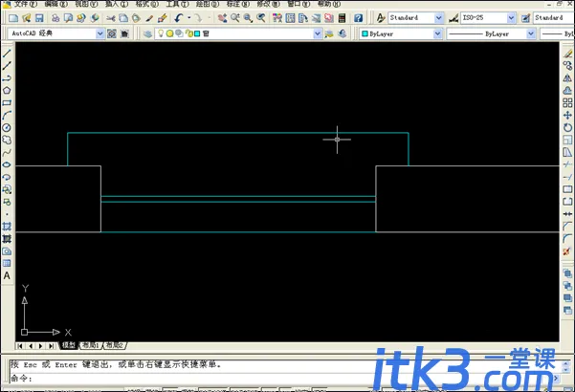Toggle the layer on/off light bulb
The image size is (575, 392).
tap(160, 33)
